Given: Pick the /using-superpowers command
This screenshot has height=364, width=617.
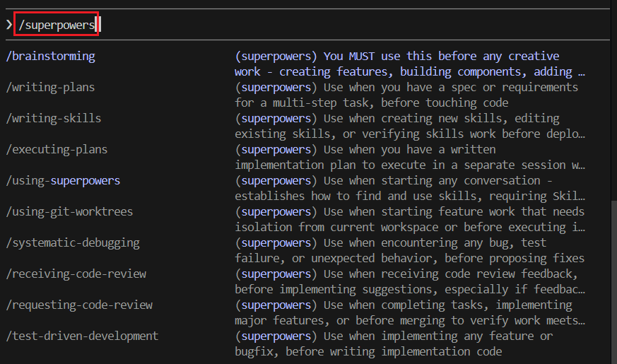Looking at the screenshot, I should click(63, 181).
